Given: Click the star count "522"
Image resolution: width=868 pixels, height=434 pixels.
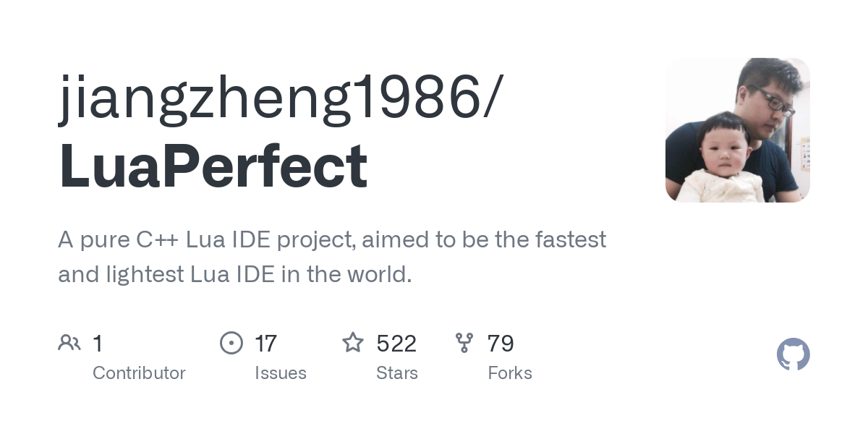Looking at the screenshot, I should pos(396,344).
